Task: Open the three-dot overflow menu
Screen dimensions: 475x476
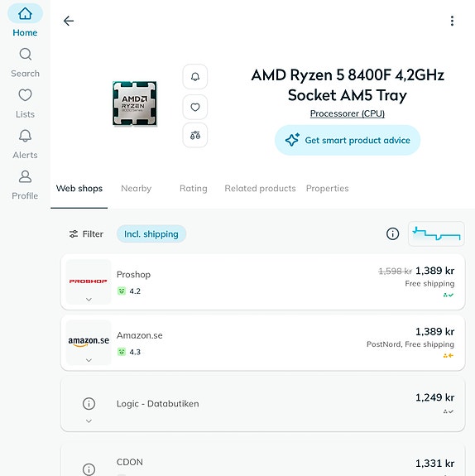Action: 452,21
